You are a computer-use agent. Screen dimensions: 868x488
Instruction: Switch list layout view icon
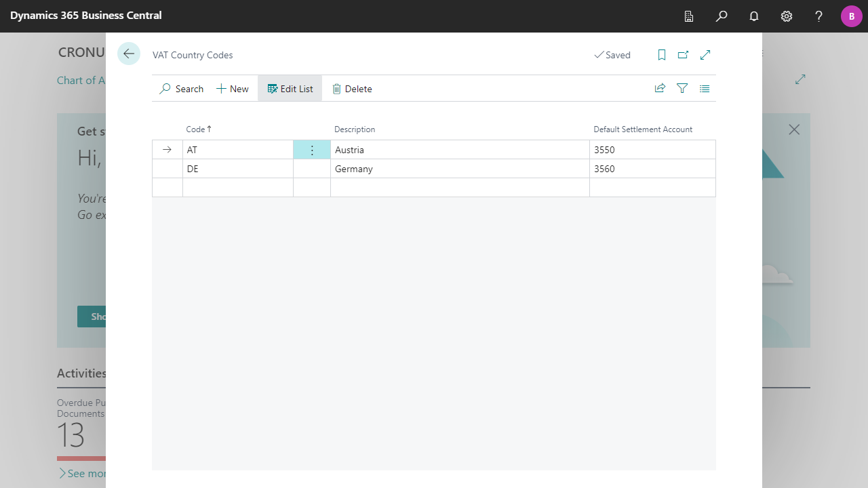point(705,88)
